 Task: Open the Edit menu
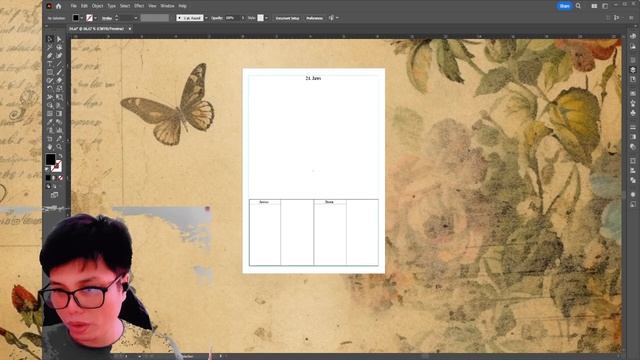pyautogui.click(x=84, y=6)
